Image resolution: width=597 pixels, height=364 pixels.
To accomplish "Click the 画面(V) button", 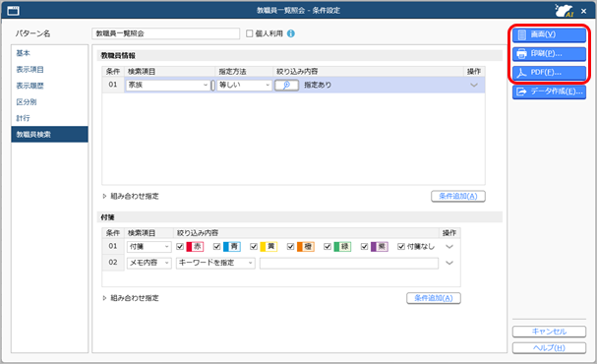I will pyautogui.click(x=549, y=34).
